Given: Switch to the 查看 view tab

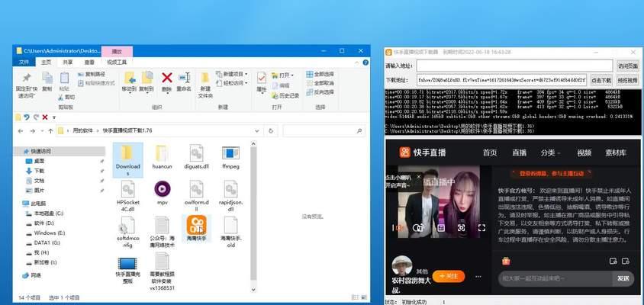Looking at the screenshot, I should point(89,63).
